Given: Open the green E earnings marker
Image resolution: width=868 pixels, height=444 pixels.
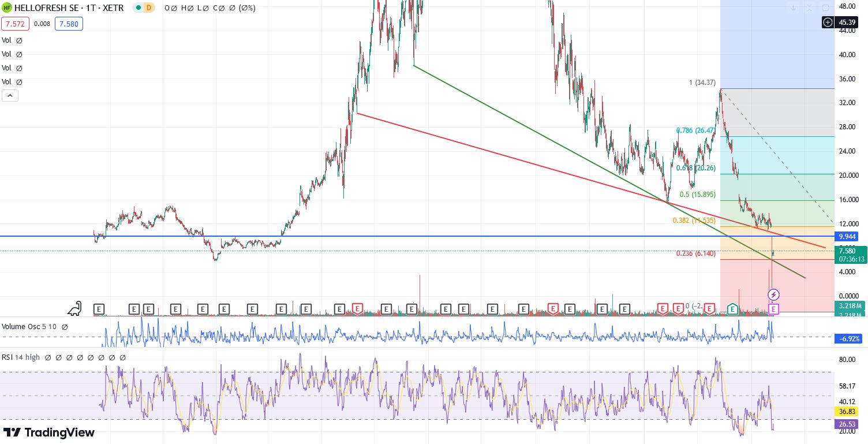Looking at the screenshot, I should pyautogui.click(x=732, y=309).
